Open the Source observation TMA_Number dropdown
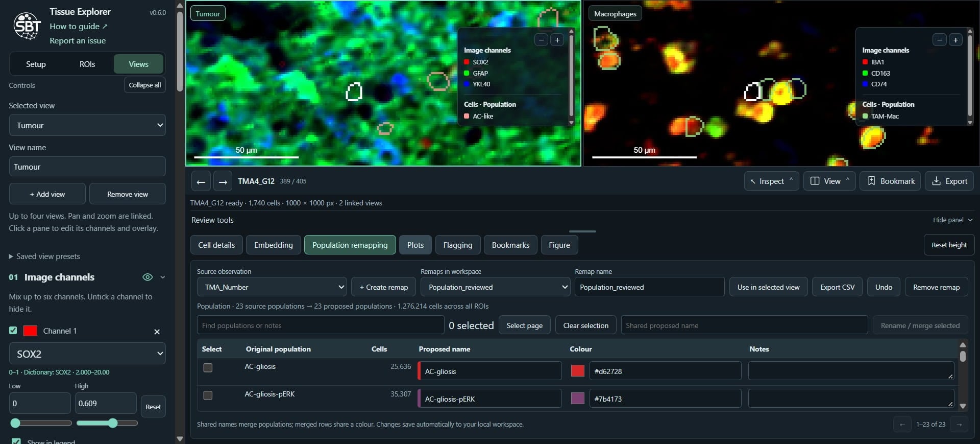 (x=272, y=287)
